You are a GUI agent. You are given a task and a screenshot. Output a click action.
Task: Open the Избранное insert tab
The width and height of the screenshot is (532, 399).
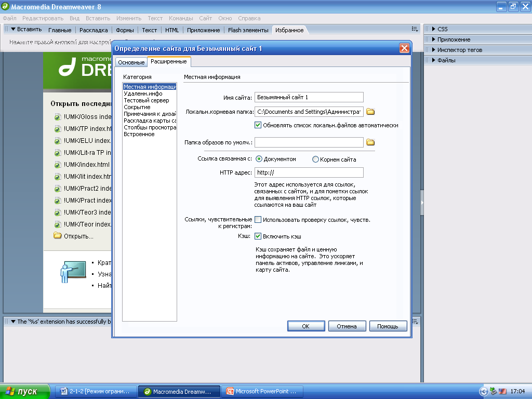[289, 30]
